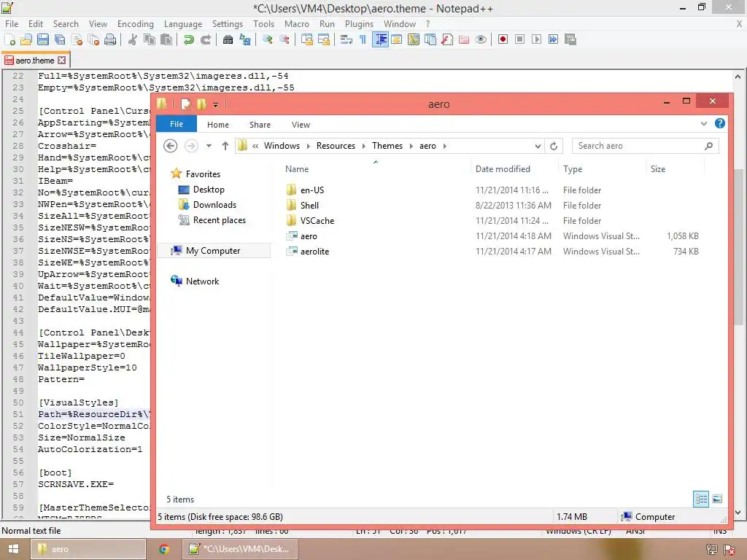Open Notepad++ Settings menu
This screenshot has height=560, width=747.
(228, 24)
